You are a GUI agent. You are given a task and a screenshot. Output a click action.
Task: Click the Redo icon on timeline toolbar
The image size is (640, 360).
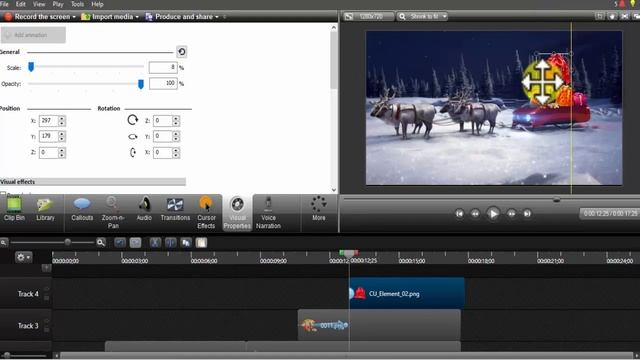pyautogui.click(x=136, y=242)
